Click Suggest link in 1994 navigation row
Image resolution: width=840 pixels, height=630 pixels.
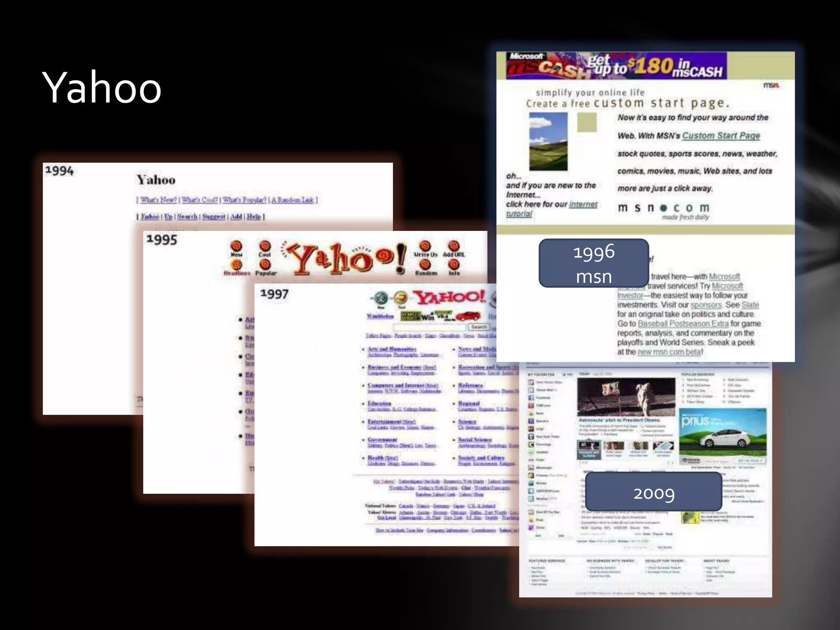click(x=214, y=216)
